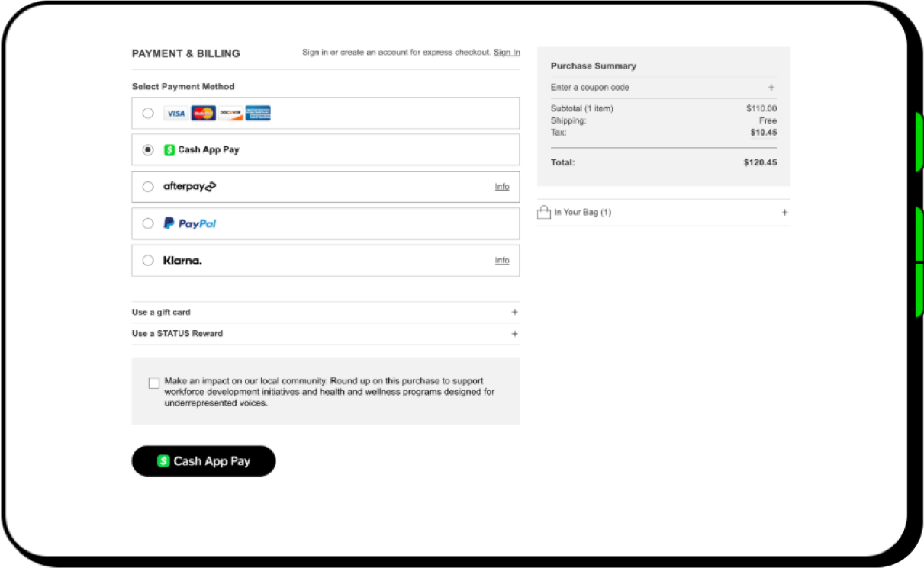The width and height of the screenshot is (924, 568).
Task: Click the Afterpay logo
Action: (189, 187)
